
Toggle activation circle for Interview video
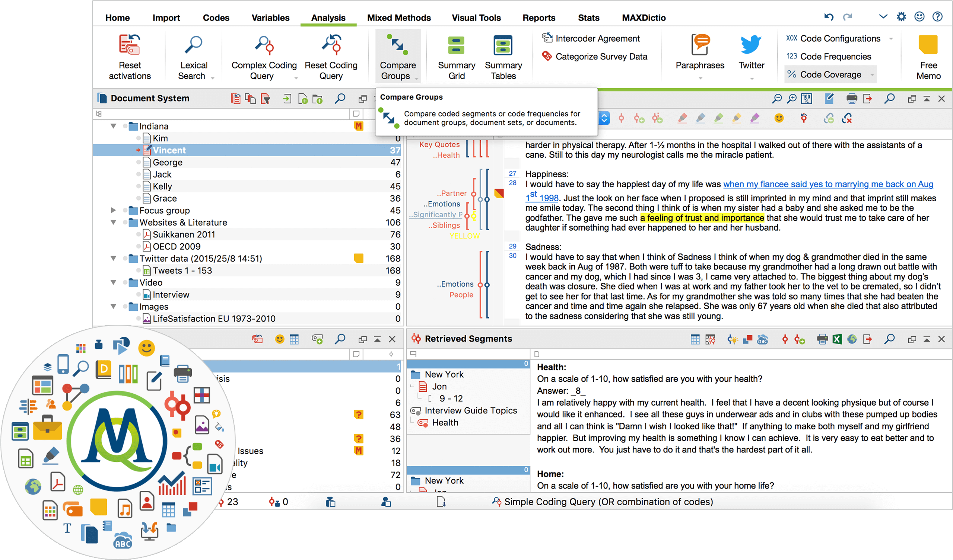tap(139, 294)
